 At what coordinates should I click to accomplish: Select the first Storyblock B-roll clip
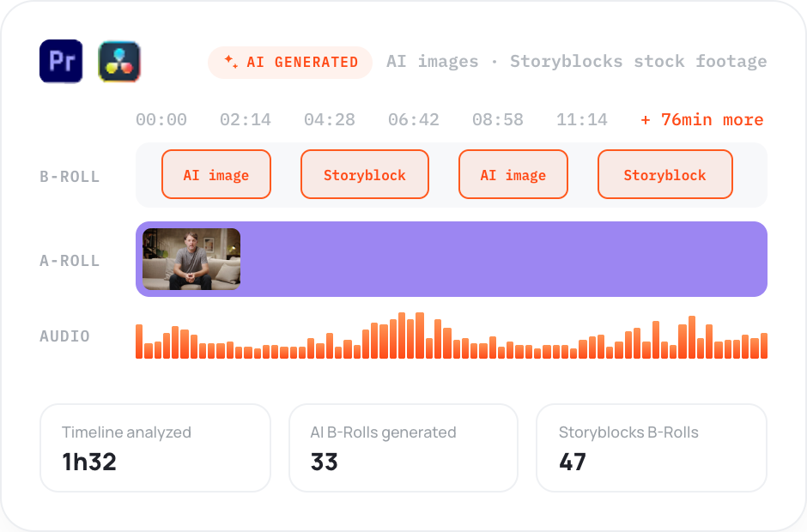tap(365, 174)
